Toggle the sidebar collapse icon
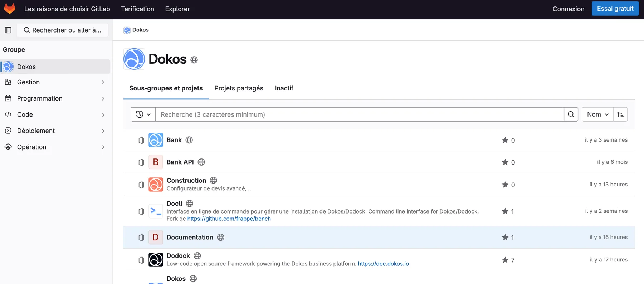This screenshot has width=644, height=284. tap(8, 30)
